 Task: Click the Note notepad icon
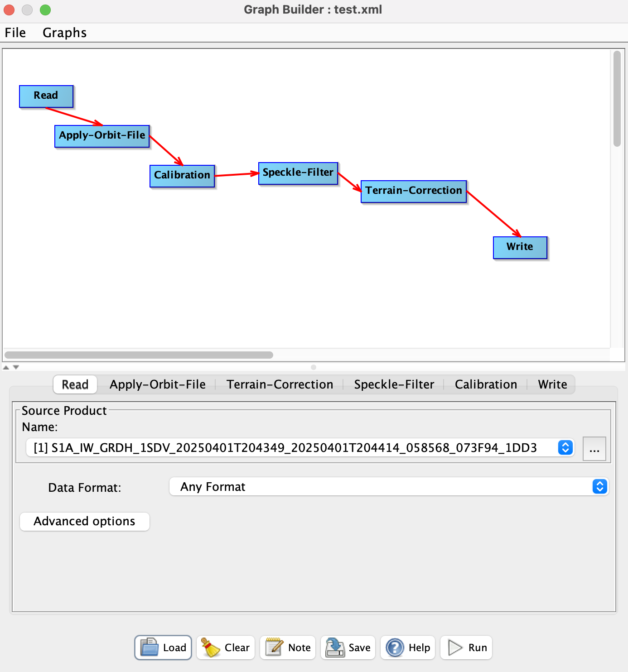click(274, 647)
